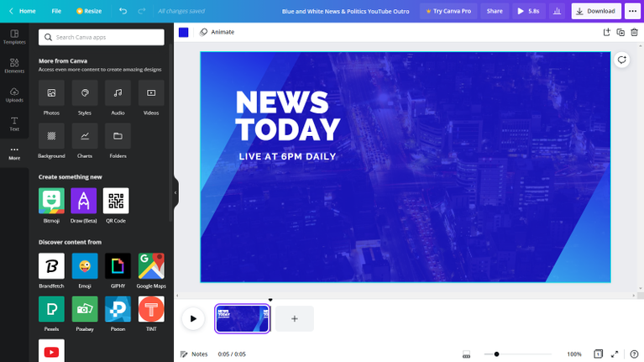Open the help question mark icon

634,354
